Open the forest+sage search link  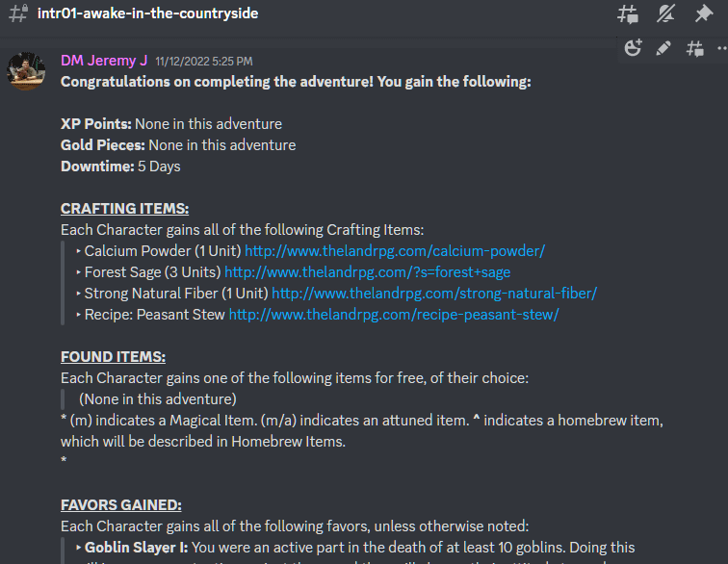[367, 272]
